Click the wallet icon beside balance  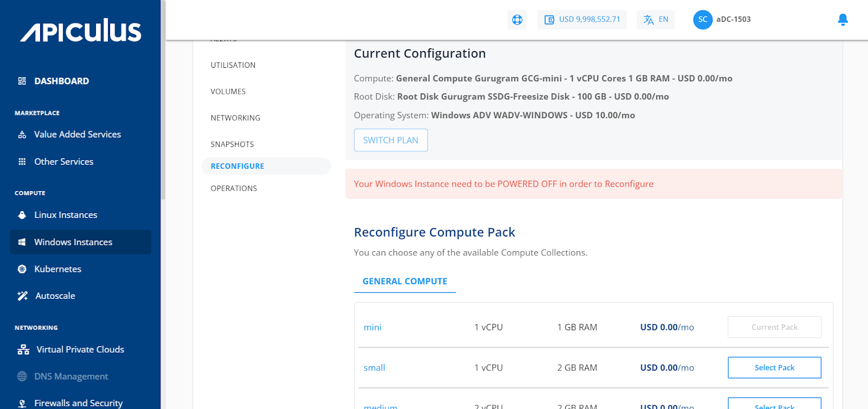549,20
